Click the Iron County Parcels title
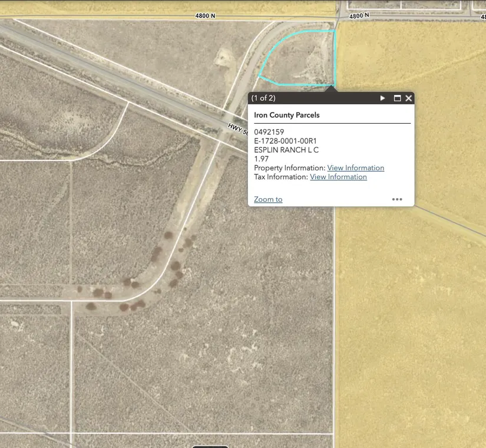 286,115
